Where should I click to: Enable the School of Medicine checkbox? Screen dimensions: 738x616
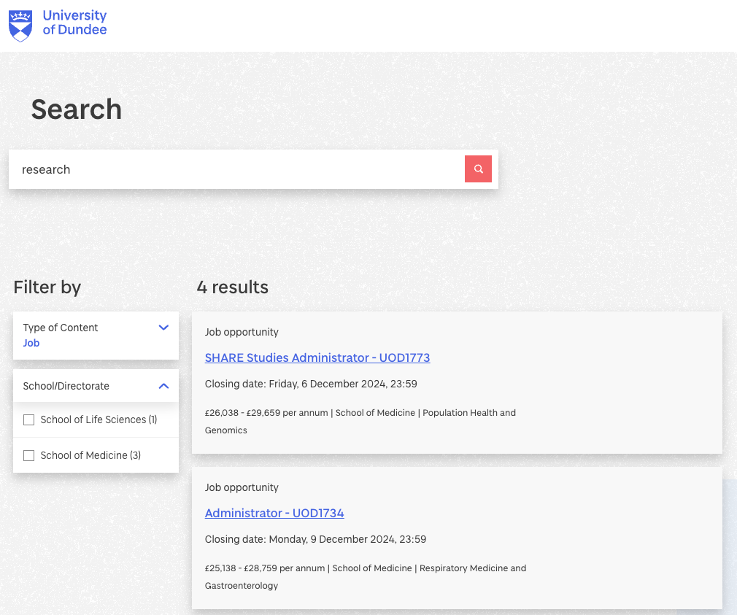click(29, 456)
